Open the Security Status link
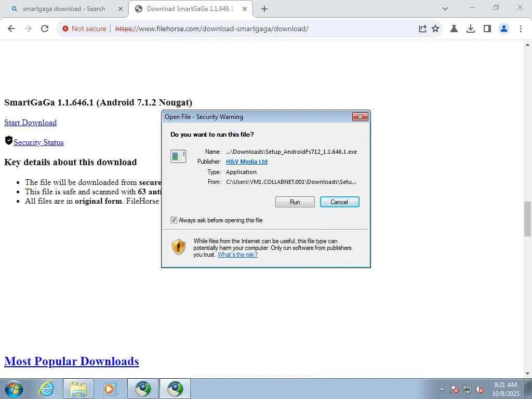 click(x=38, y=142)
